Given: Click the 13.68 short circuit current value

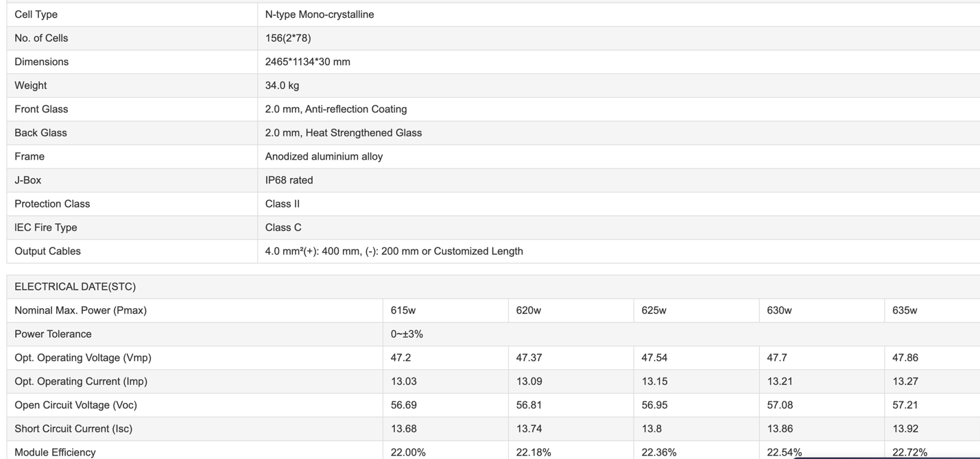Looking at the screenshot, I should tap(403, 429).
